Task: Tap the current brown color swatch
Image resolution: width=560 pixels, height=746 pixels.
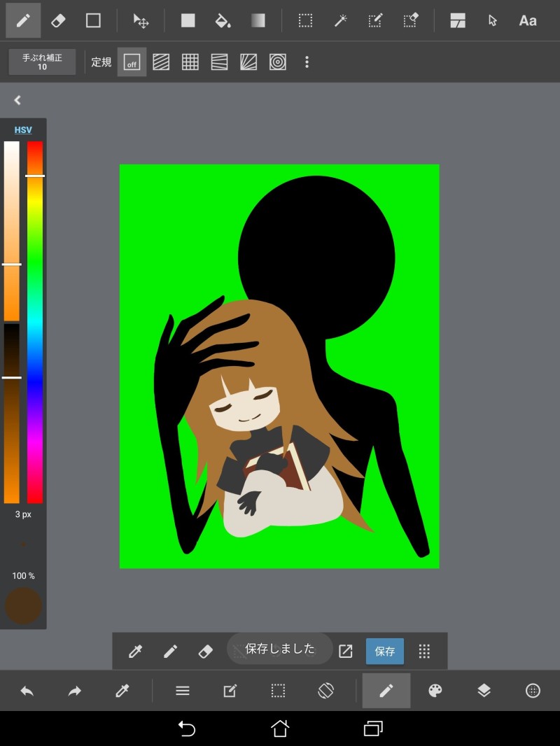Action: [x=23, y=605]
